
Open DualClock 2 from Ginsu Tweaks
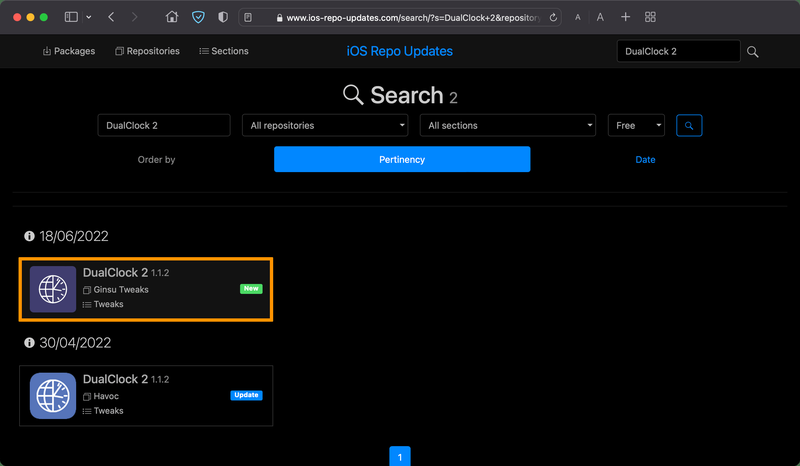coord(115,273)
